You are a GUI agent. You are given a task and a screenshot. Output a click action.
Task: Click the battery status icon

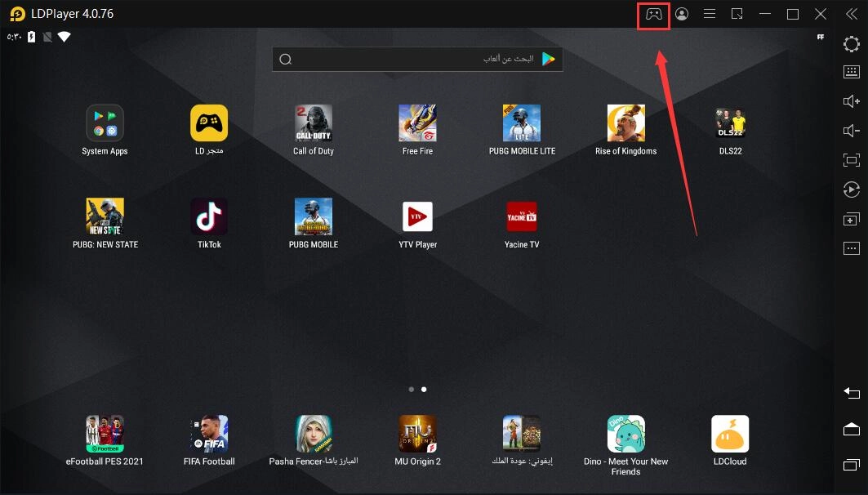(x=32, y=37)
